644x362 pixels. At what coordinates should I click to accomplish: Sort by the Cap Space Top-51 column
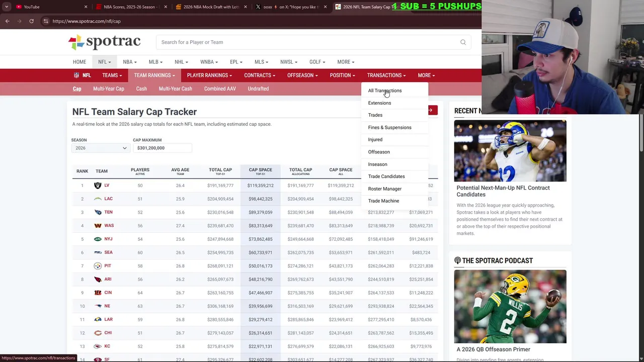(x=260, y=171)
